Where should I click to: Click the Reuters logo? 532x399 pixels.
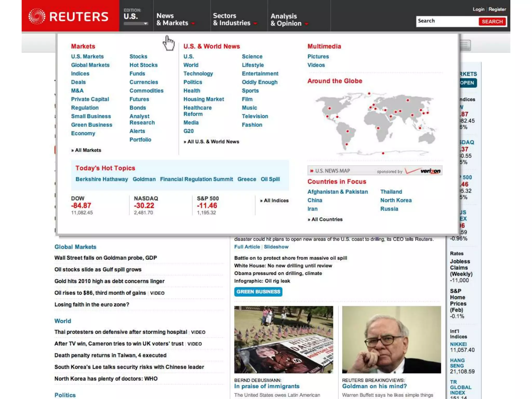68,16
